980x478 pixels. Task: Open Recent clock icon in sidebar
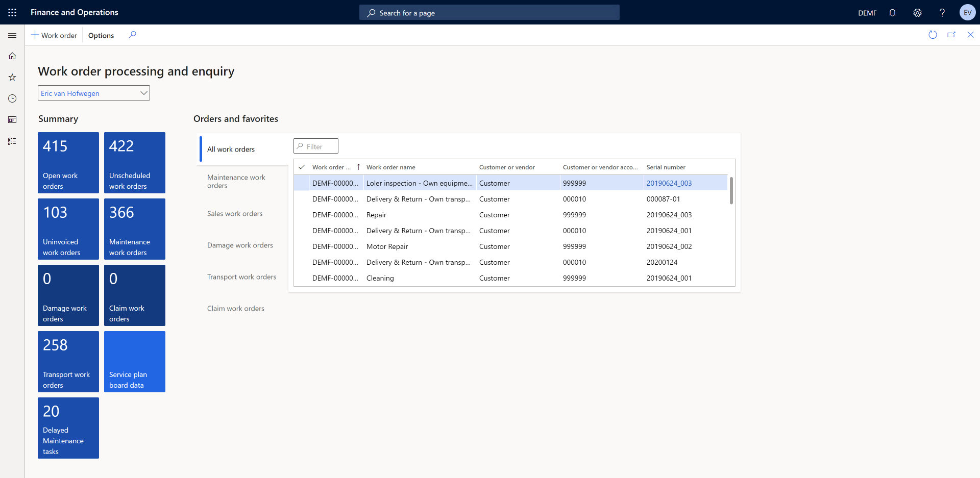(12, 98)
